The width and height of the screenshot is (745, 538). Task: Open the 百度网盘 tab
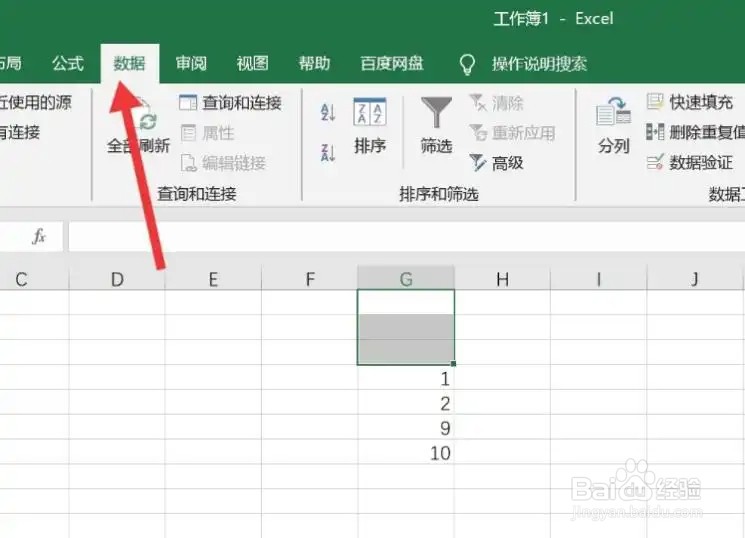tap(392, 63)
